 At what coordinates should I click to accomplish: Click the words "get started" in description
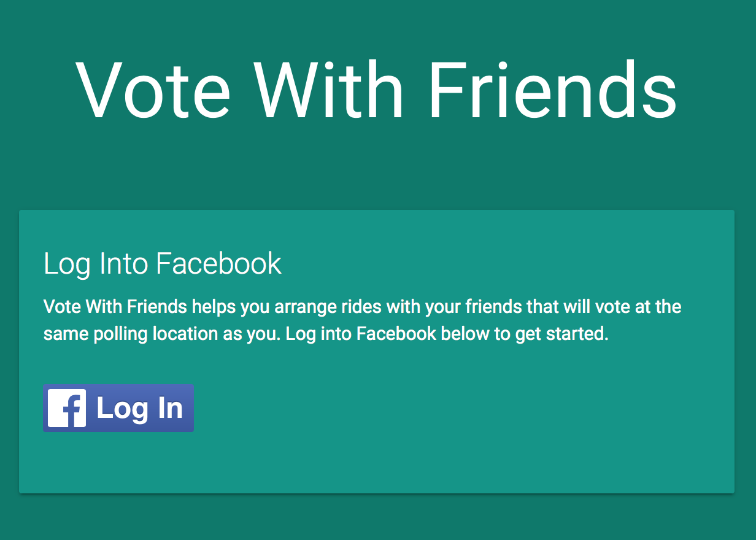point(560,334)
